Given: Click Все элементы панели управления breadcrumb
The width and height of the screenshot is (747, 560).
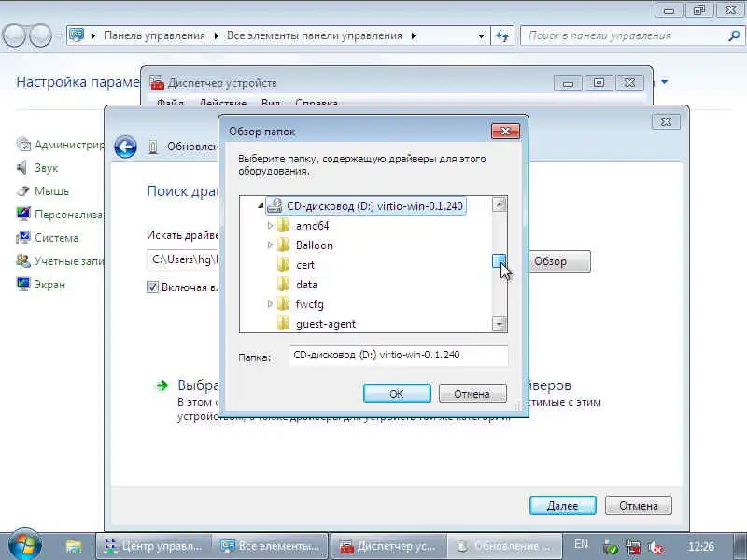Looking at the screenshot, I should tap(315, 35).
